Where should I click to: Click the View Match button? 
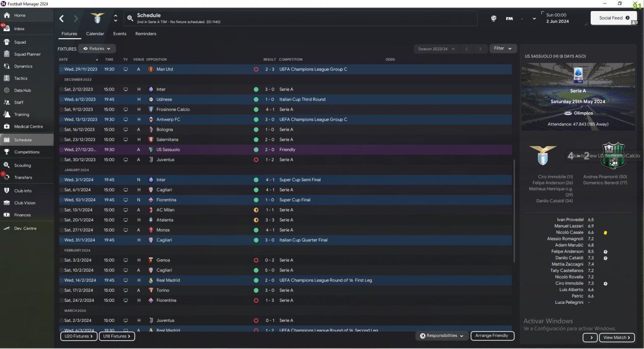point(616,337)
